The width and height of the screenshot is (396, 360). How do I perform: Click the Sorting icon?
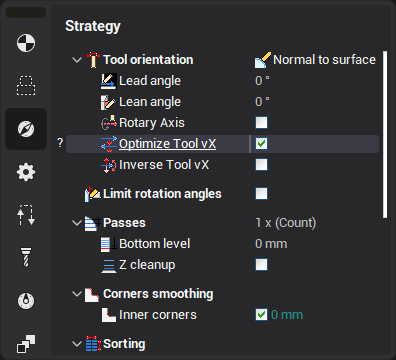[93, 344]
